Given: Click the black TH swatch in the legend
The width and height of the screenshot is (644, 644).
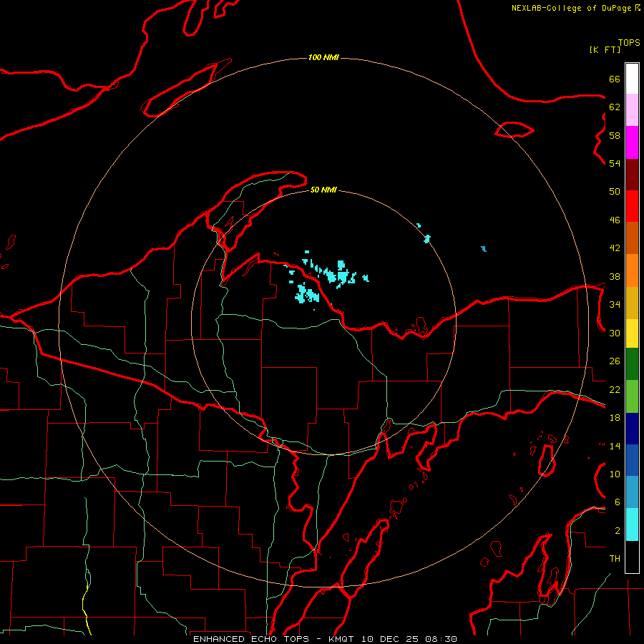Looking at the screenshot, I should click(632, 557).
